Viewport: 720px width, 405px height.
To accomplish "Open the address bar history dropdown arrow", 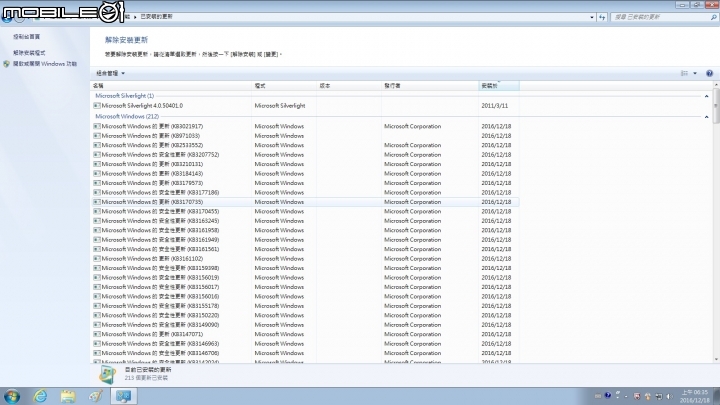I will pos(591,17).
